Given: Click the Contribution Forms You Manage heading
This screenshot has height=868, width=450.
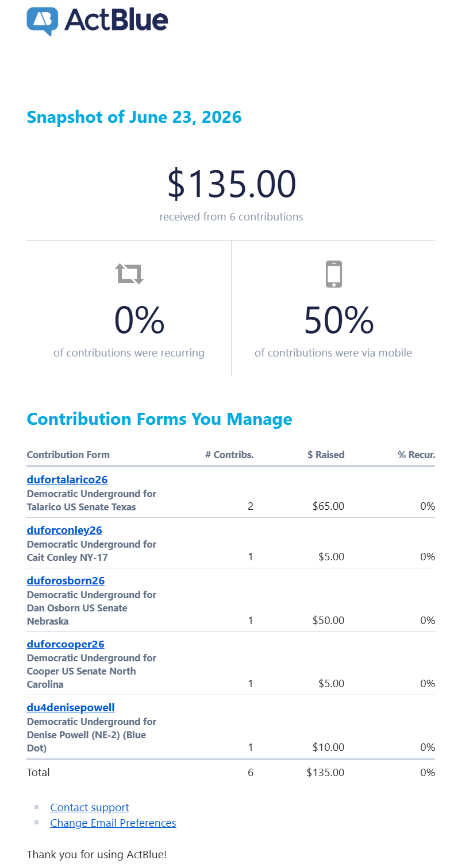Looking at the screenshot, I should point(160,419).
